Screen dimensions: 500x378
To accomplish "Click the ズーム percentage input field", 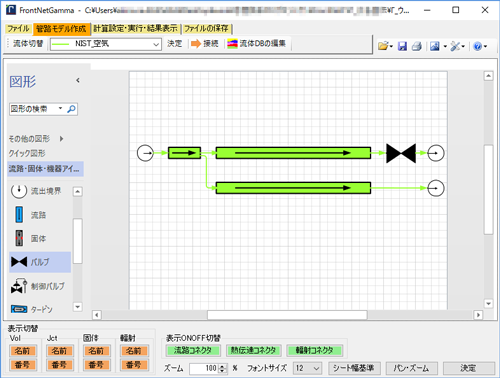I will tap(204, 368).
